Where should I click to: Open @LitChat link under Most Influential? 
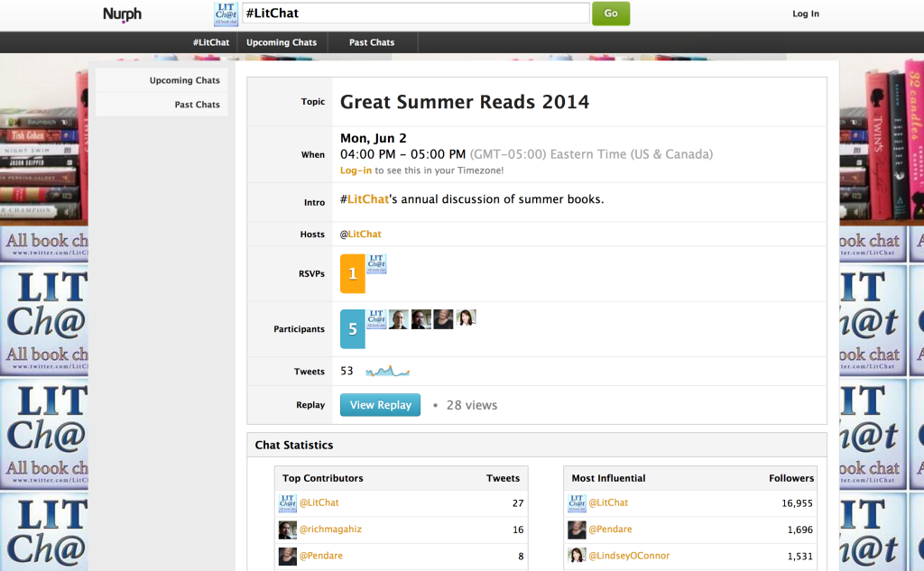[x=608, y=502]
